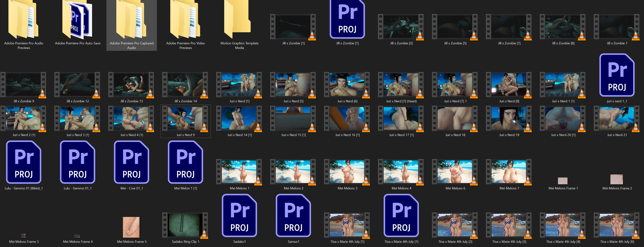Select the "Mei Melons 6" file name
This screenshot has width=644, height=247.
(455, 188)
